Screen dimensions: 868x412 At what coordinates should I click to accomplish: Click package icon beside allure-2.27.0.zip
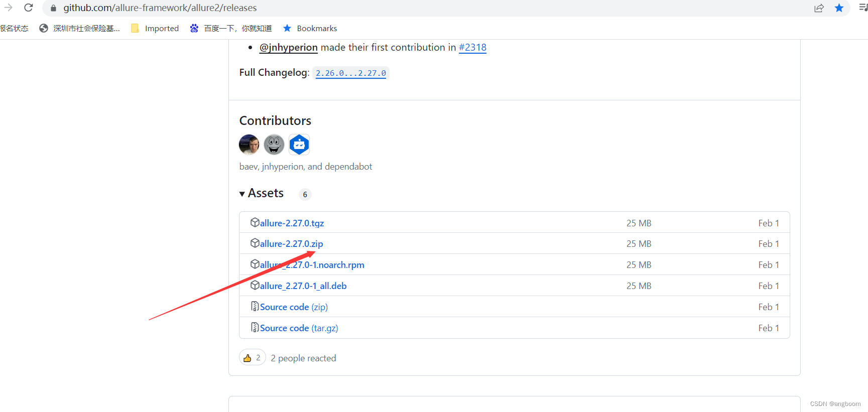pyautogui.click(x=255, y=243)
